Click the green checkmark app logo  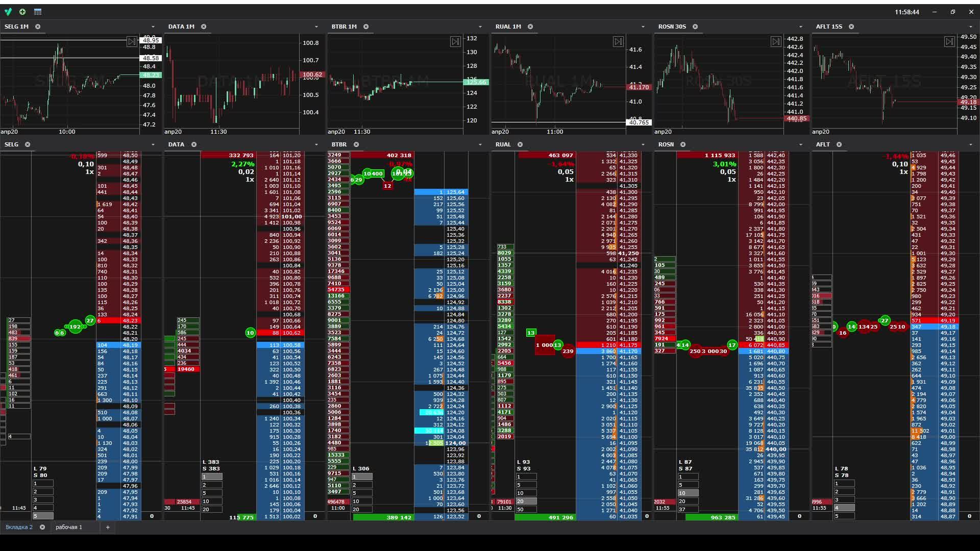pyautogui.click(x=9, y=12)
